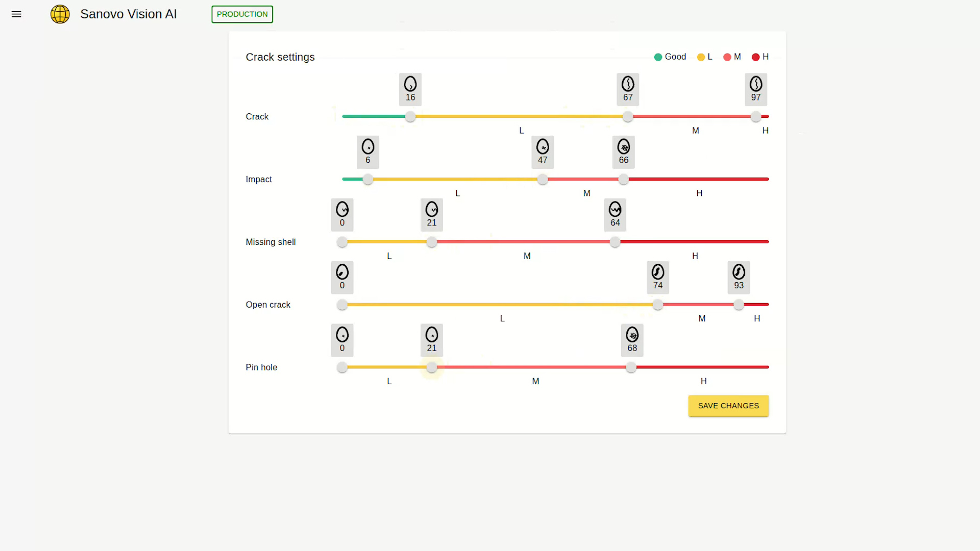The height and width of the screenshot is (551, 980).
Task: Toggle the M legend indicator
Action: point(728,57)
